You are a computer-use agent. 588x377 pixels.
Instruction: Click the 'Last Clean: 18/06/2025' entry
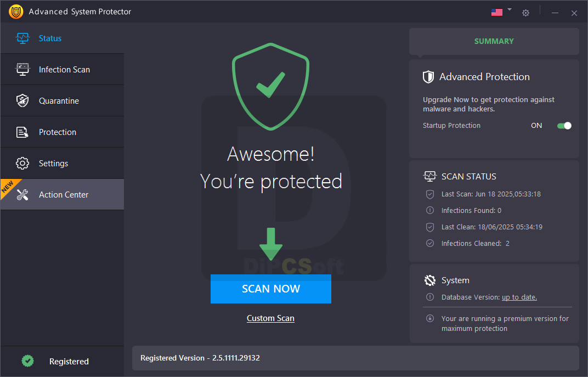491,227
